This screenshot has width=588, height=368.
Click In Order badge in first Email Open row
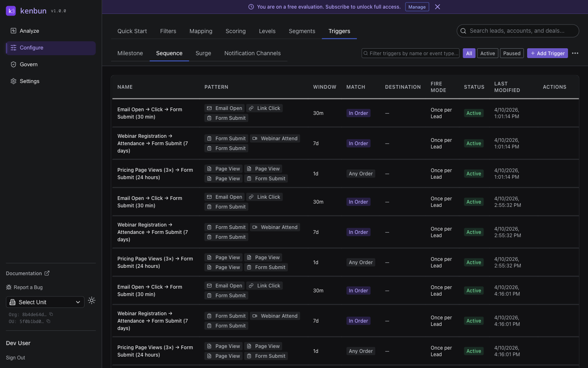tap(358, 113)
